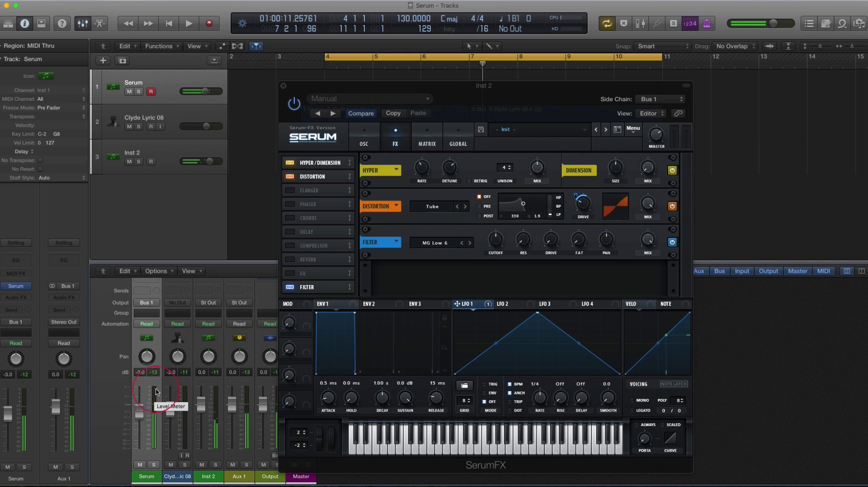868x487 pixels.
Task: Go to beginning transport button
Action: pyautogui.click(x=169, y=23)
